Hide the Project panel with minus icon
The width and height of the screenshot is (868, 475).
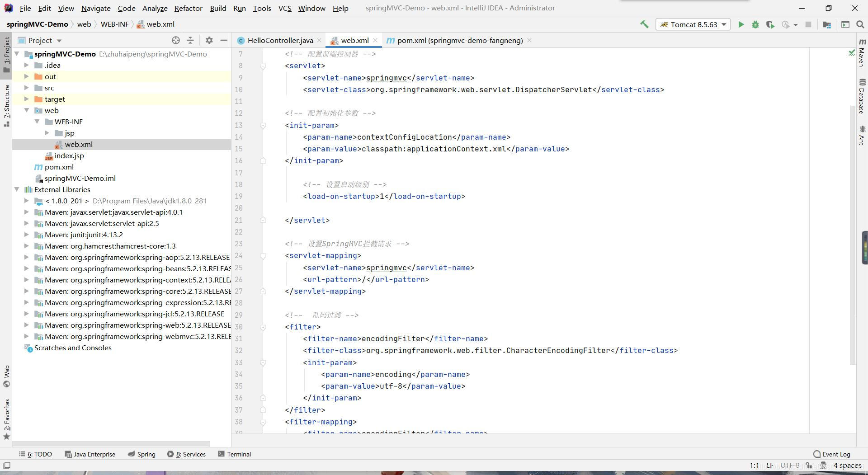(x=223, y=40)
